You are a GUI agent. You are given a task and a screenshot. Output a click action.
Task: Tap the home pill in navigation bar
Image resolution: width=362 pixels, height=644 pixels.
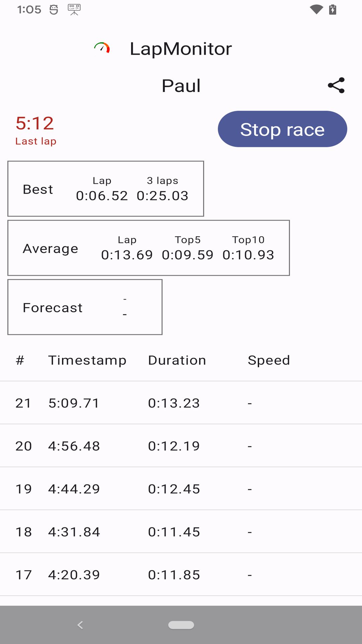tap(181, 625)
